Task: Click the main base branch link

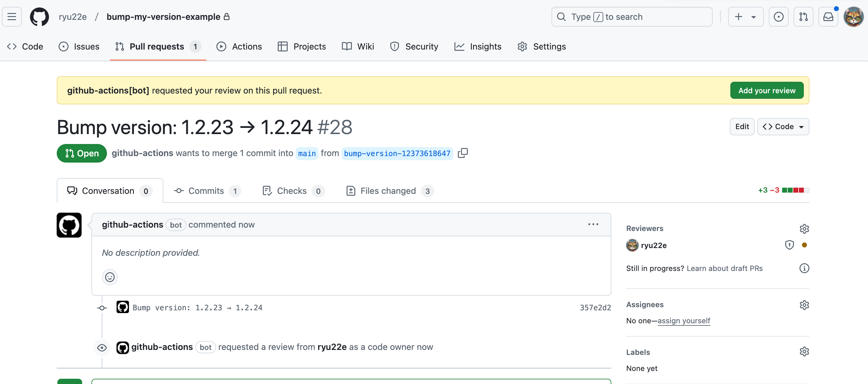Action: coord(307,154)
